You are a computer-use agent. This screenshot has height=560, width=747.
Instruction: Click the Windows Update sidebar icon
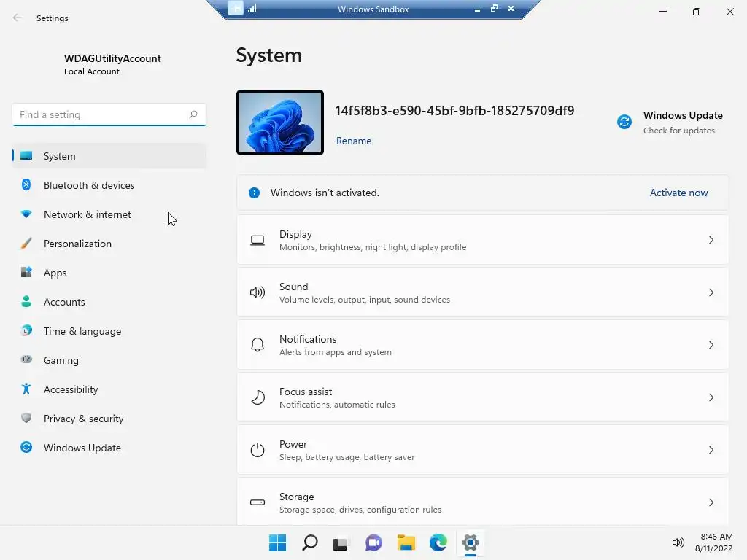pyautogui.click(x=26, y=447)
